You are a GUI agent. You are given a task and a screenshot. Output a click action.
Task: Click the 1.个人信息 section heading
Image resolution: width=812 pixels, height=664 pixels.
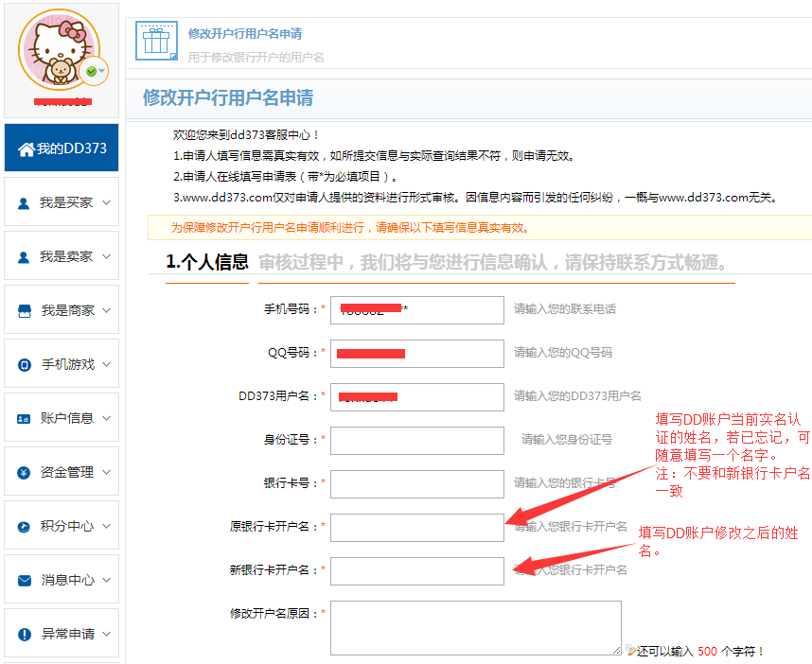[x=207, y=262]
